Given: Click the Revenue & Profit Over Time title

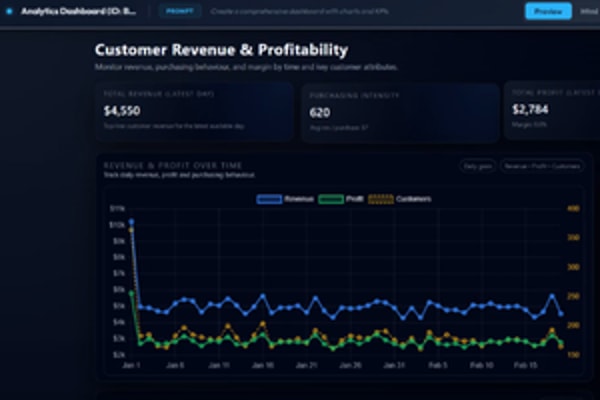Looking at the screenshot, I should (x=173, y=165).
